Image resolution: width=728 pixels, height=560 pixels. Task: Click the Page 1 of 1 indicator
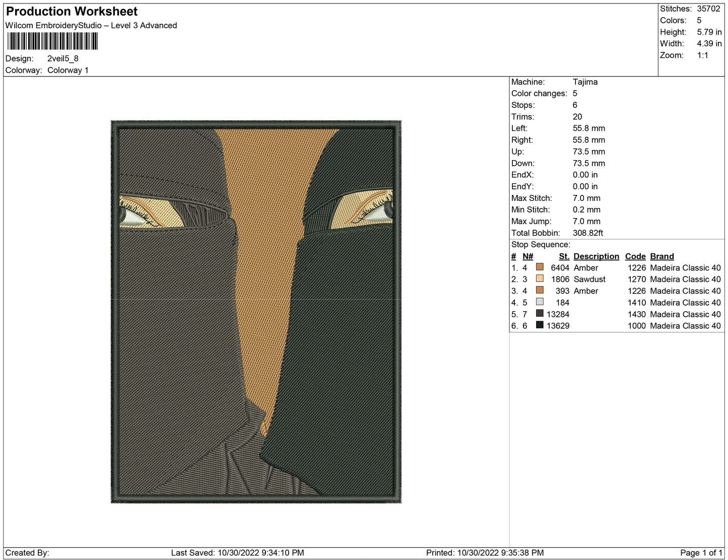tap(701, 552)
